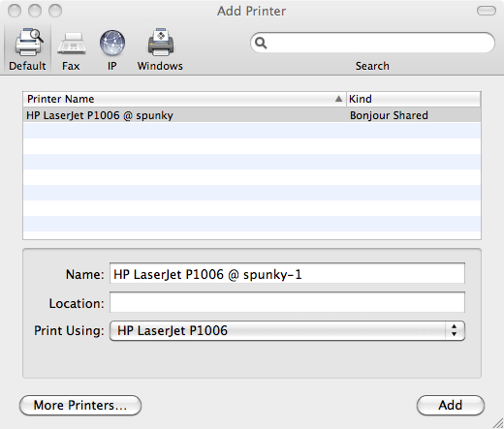Screen dimensions: 504x429
Task: Toggle toolbar with the pill button
Action: 487,11
